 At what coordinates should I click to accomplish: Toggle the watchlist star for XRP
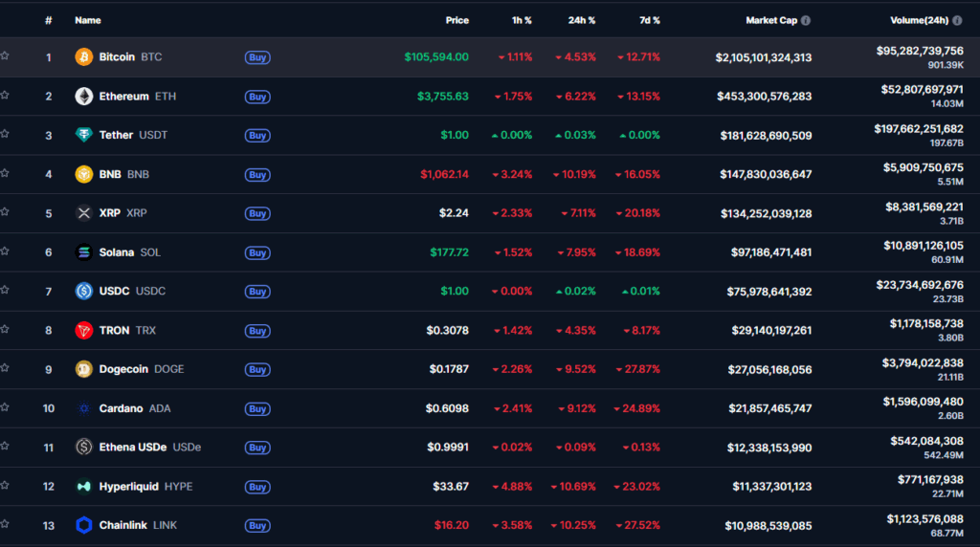click(5, 212)
